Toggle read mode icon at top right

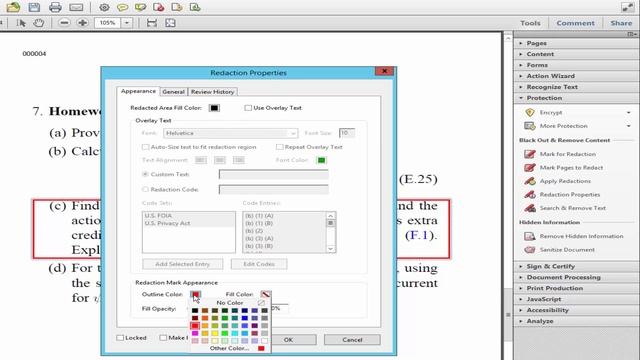click(x=627, y=7)
